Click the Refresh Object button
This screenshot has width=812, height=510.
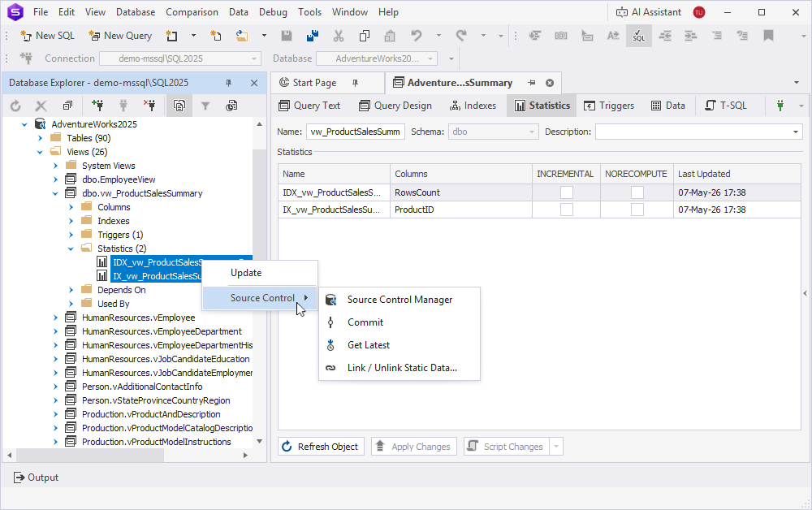(321, 447)
